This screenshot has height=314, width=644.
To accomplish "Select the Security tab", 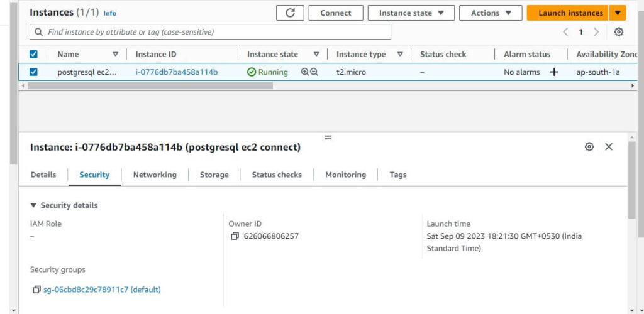I will (94, 175).
